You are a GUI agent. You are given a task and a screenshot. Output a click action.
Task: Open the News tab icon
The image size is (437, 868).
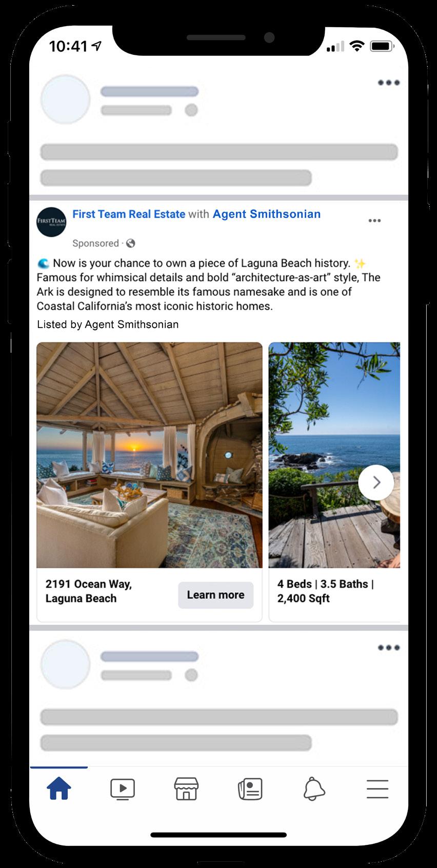click(x=250, y=789)
